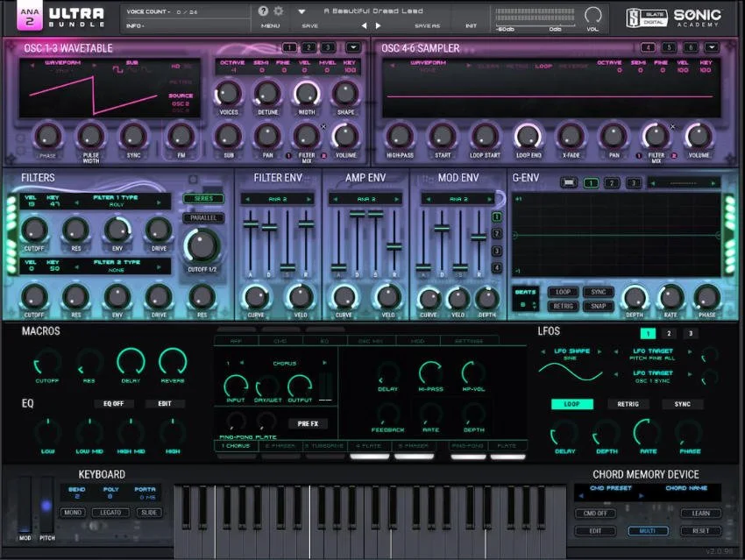Click the wavetable FM knob
745x560 pixels.
[181, 137]
